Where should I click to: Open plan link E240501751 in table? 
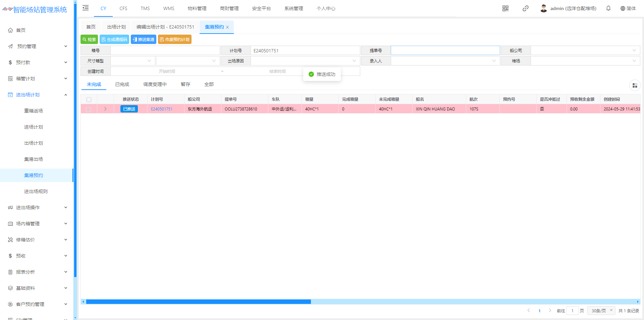(x=162, y=109)
